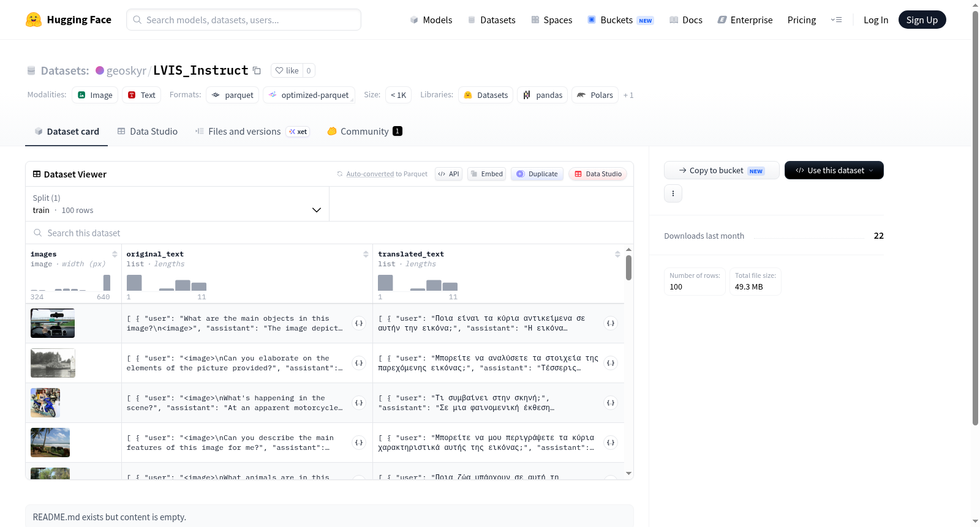Expand JSON for the 'Τι συμβαίνει' translated cell
The image size is (980, 527).
(611, 403)
